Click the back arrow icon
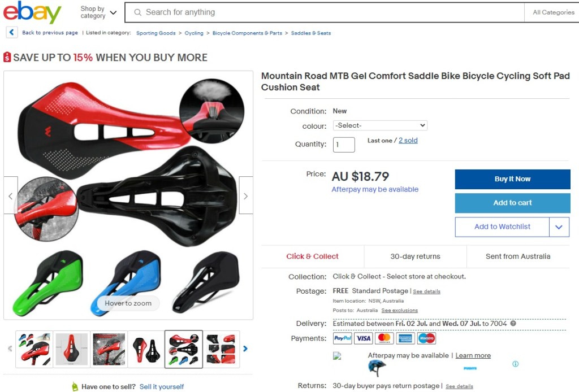Viewport: 579px width, 392px height. coord(12,32)
